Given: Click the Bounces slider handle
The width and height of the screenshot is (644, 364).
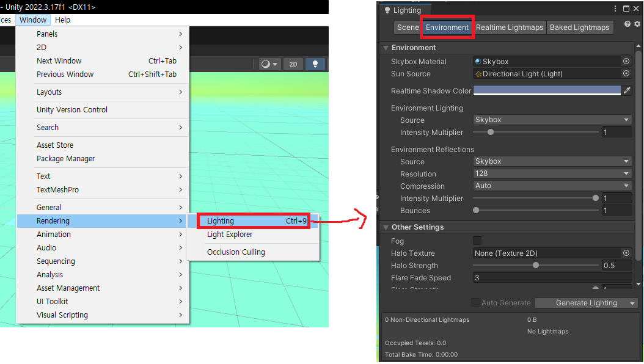Looking at the screenshot, I should click(476, 210).
